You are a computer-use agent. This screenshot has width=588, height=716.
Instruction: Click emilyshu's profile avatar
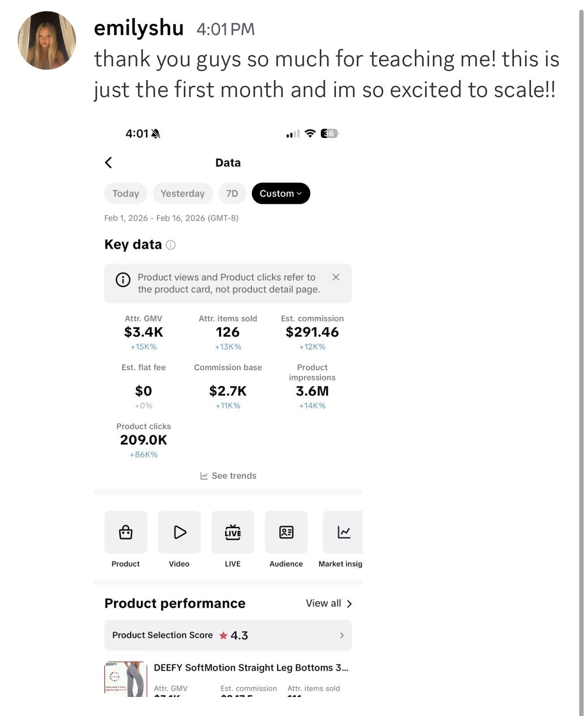[x=47, y=40]
